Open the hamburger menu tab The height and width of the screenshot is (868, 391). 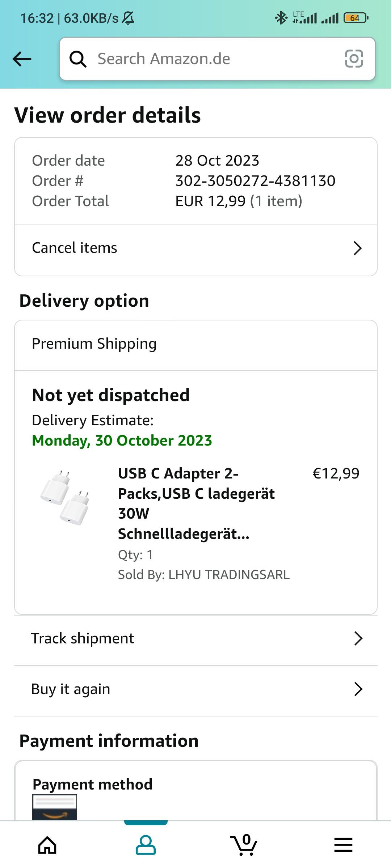click(343, 845)
